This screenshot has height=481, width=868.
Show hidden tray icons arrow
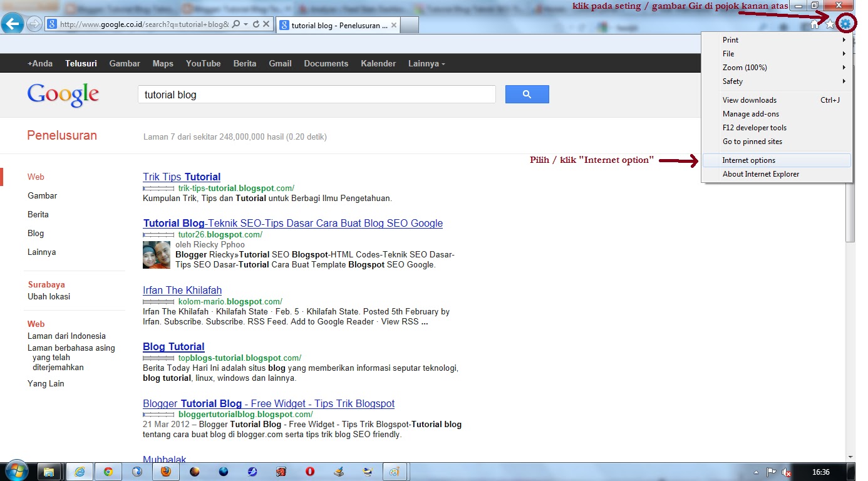pos(756,472)
